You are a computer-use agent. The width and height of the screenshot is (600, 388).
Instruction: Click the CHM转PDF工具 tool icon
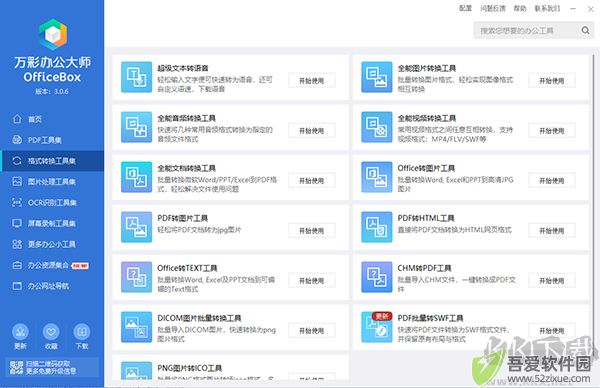point(377,277)
